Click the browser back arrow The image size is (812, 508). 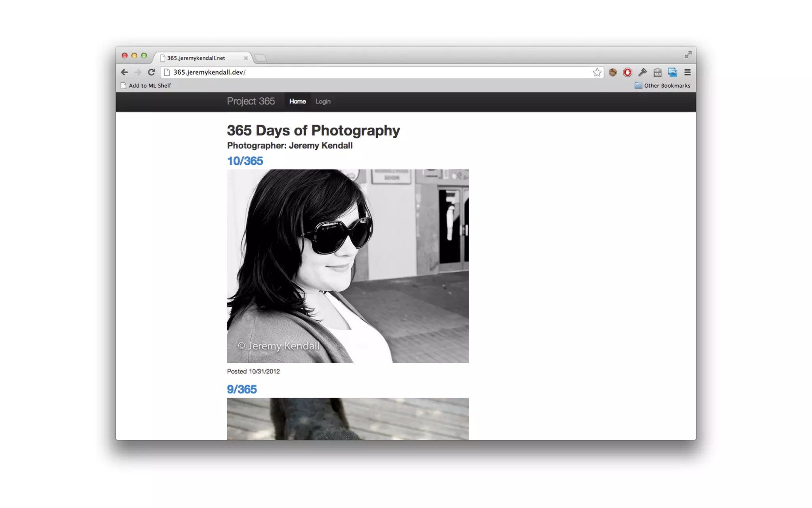[124, 72]
